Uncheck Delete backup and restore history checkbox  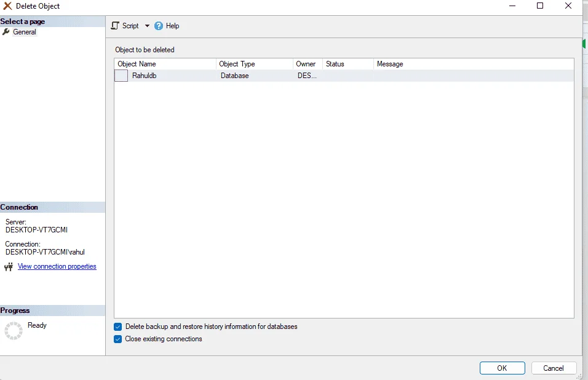tap(117, 327)
